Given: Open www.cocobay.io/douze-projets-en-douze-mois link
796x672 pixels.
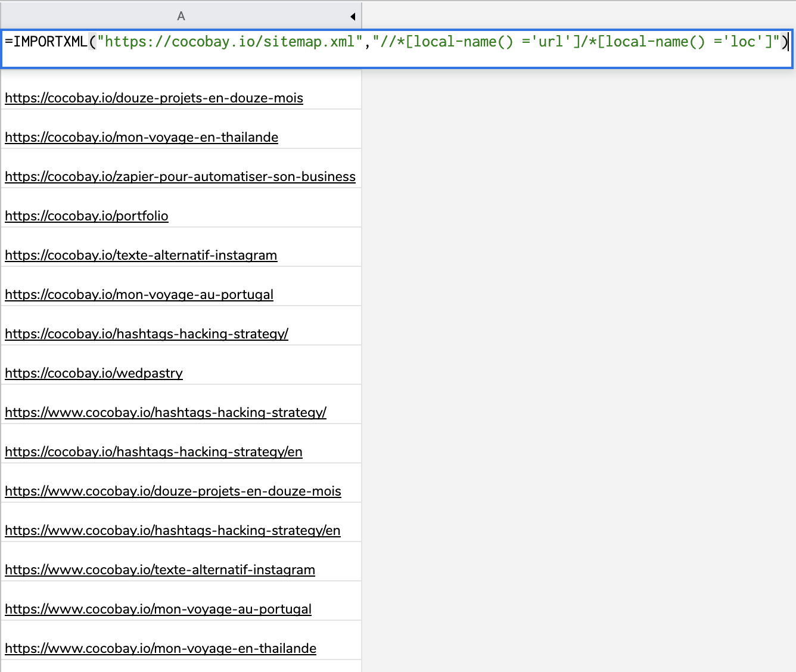Looking at the screenshot, I should click(173, 491).
